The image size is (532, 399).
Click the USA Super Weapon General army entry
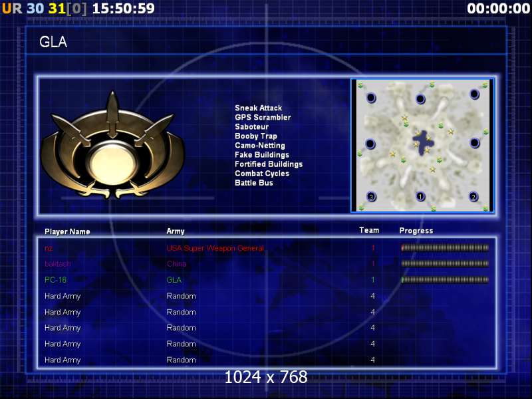215,248
